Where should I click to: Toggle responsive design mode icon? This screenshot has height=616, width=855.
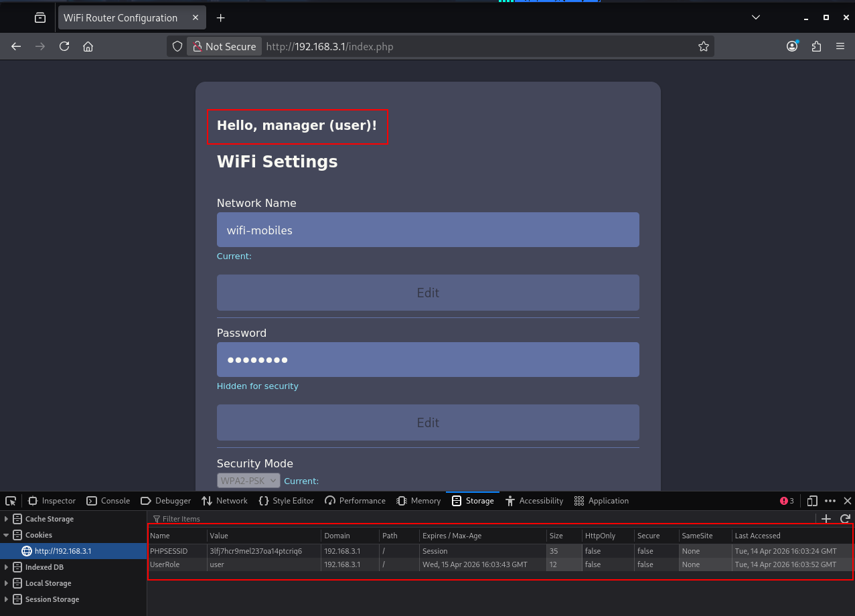[x=811, y=501]
